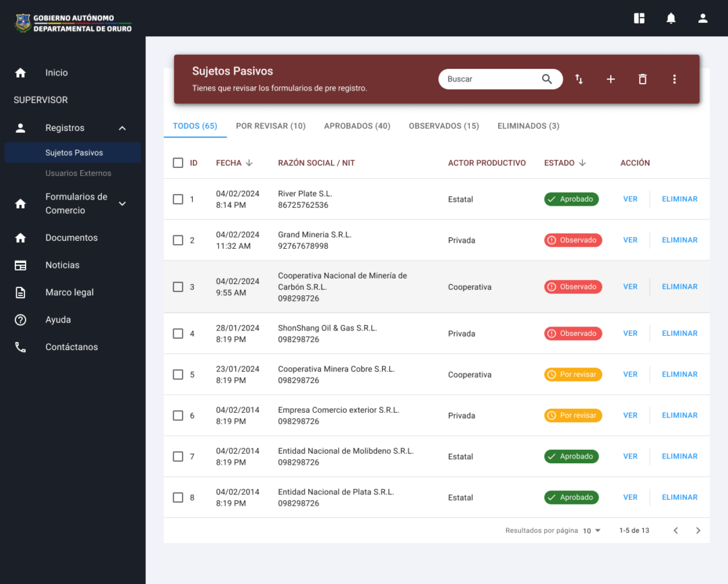Click the dashboard layout icon in top bar
The width and height of the screenshot is (728, 584).
[639, 18]
